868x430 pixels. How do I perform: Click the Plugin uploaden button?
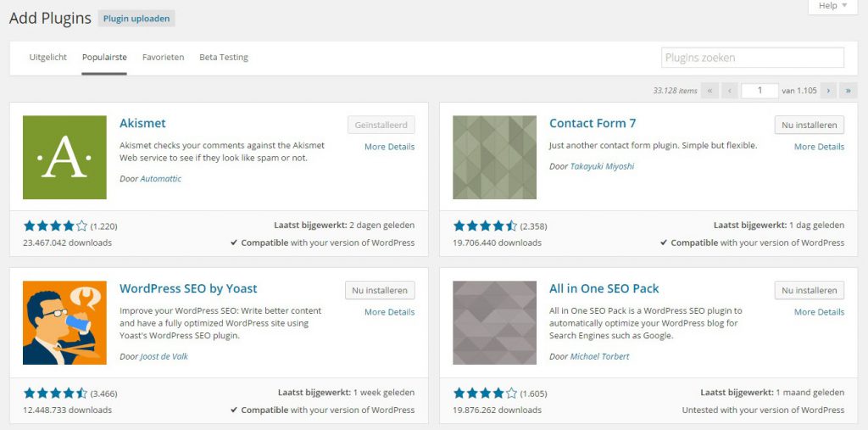[x=136, y=19]
